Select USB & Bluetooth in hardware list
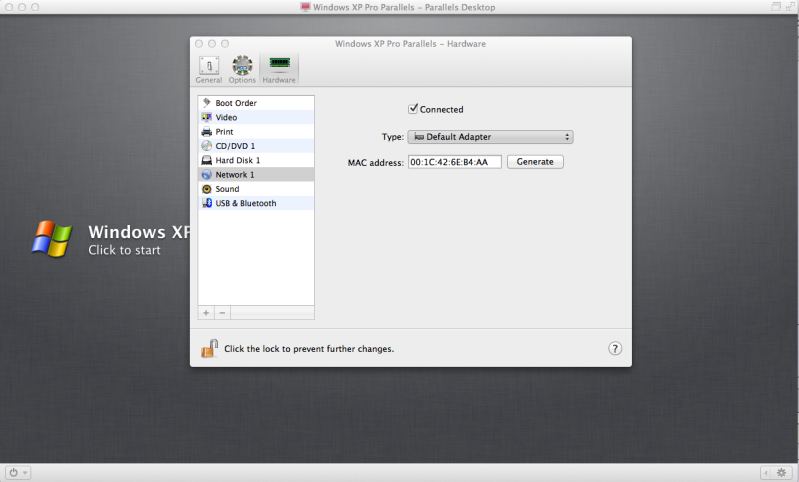Image resolution: width=799 pixels, height=482 pixels. [256, 203]
